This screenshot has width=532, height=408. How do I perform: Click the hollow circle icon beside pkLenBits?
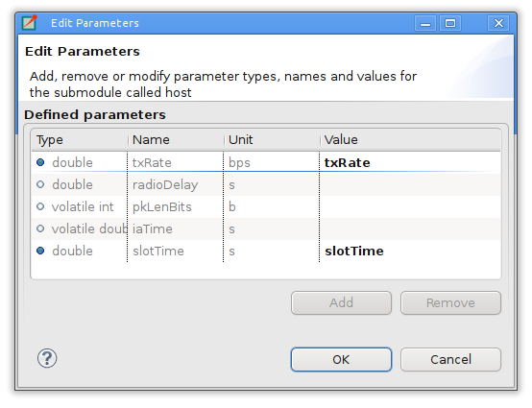40,206
